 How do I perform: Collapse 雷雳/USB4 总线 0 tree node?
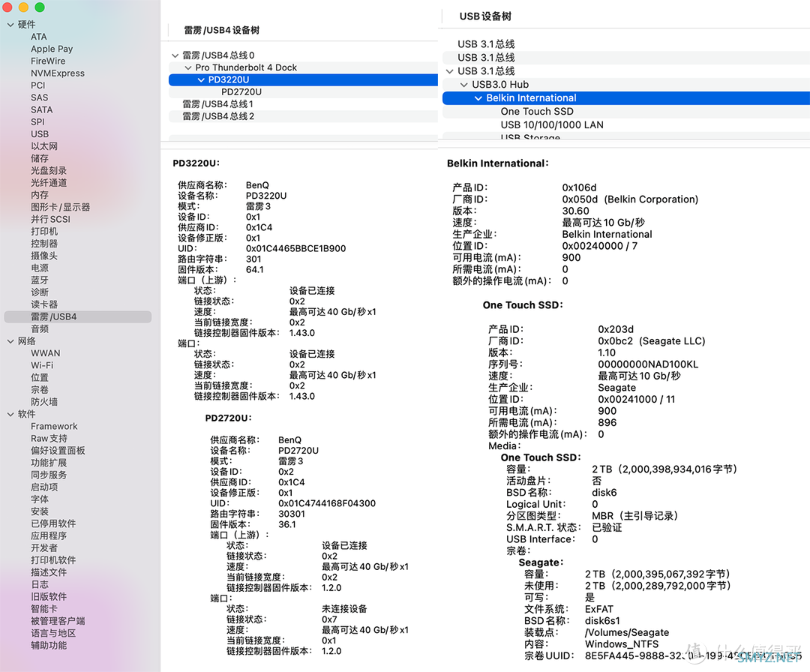click(175, 55)
